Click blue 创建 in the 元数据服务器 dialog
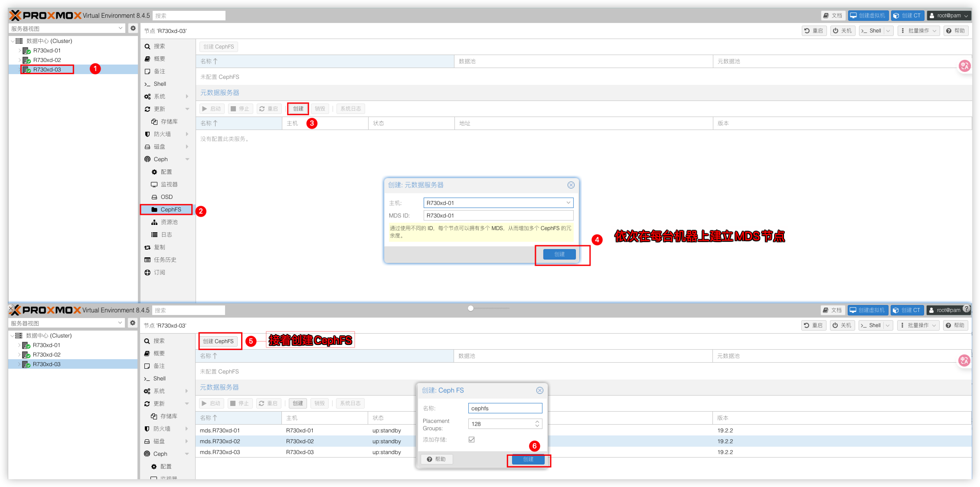Screen dimensions: 980x487 pyautogui.click(x=559, y=254)
